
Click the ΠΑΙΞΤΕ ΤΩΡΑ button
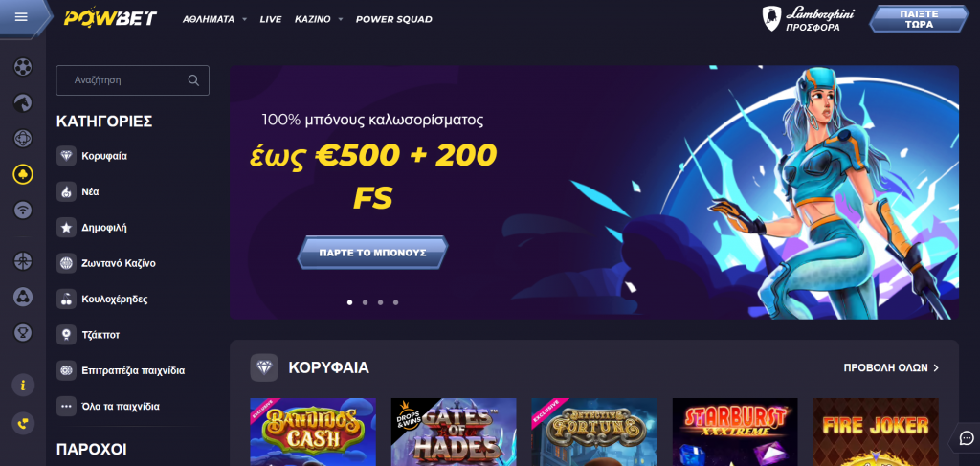918,19
